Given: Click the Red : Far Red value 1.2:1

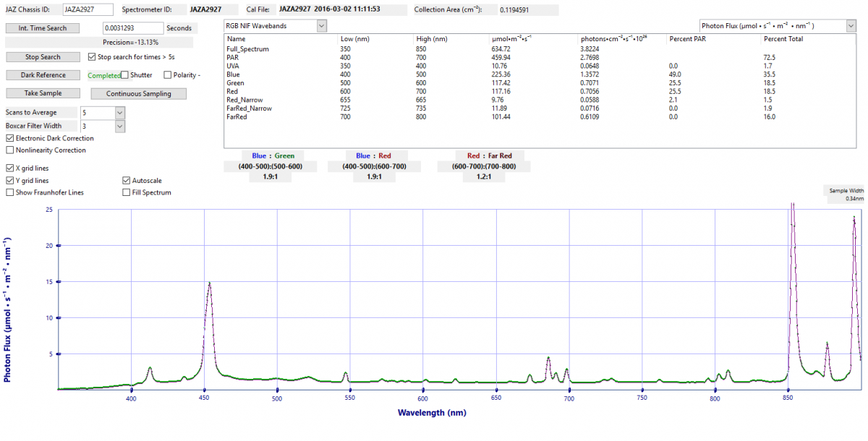Looking at the screenshot, I should pyautogui.click(x=484, y=177).
